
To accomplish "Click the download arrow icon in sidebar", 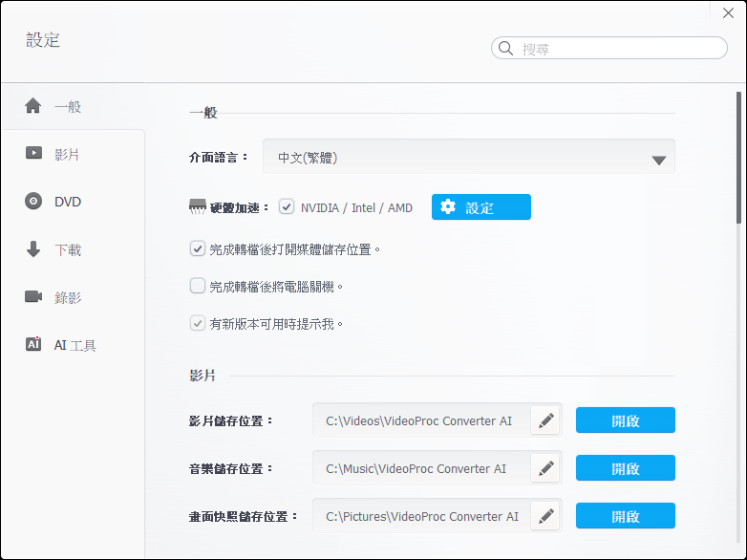I will tap(33, 249).
